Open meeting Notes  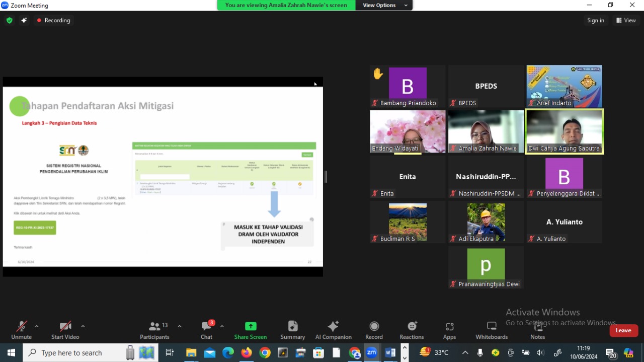tap(537, 330)
